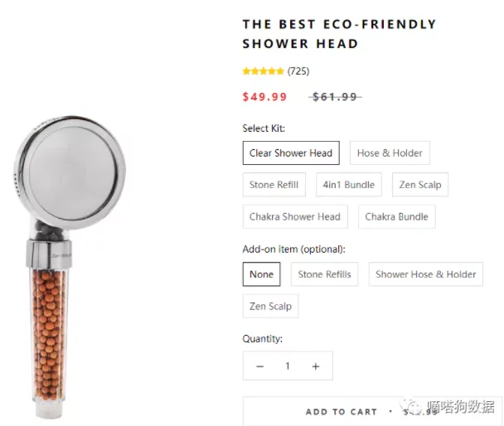Add Shower Hose & Holder add-on
The image size is (504, 426).
pyautogui.click(x=425, y=274)
